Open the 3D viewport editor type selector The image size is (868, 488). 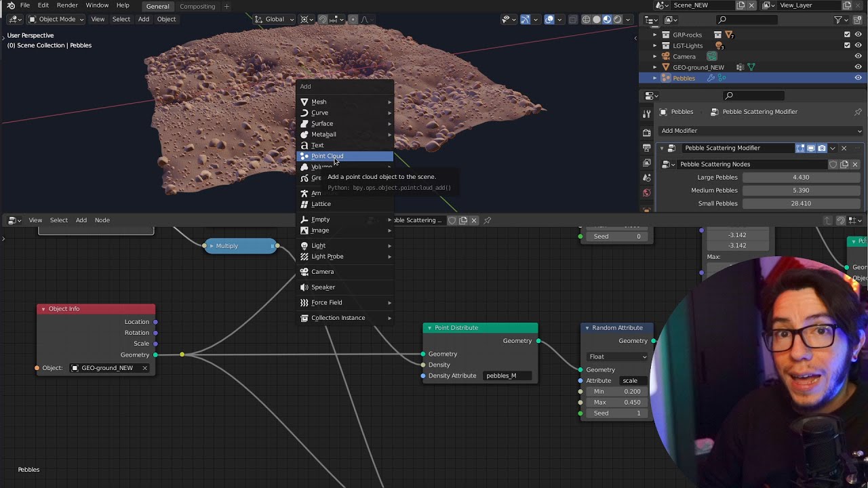(x=14, y=19)
